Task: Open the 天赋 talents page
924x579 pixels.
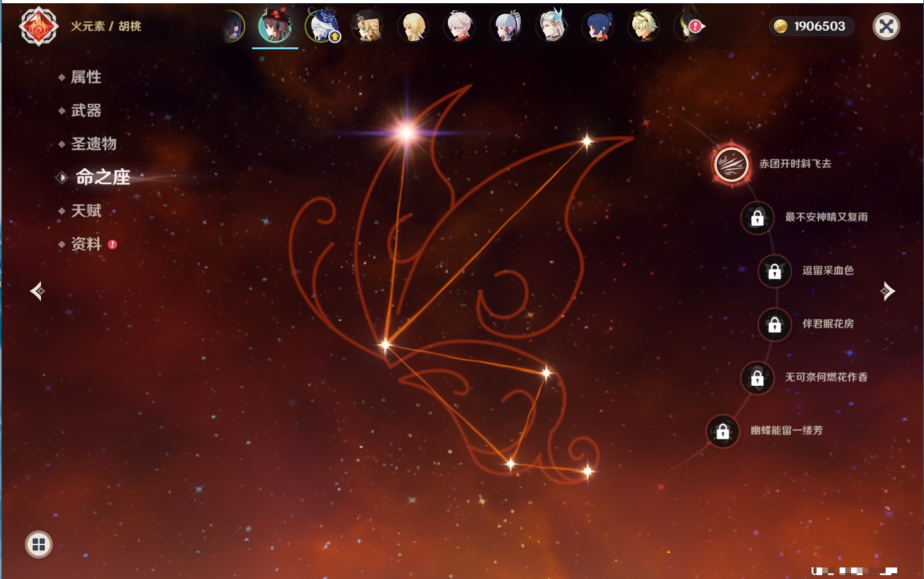Action: [86, 210]
